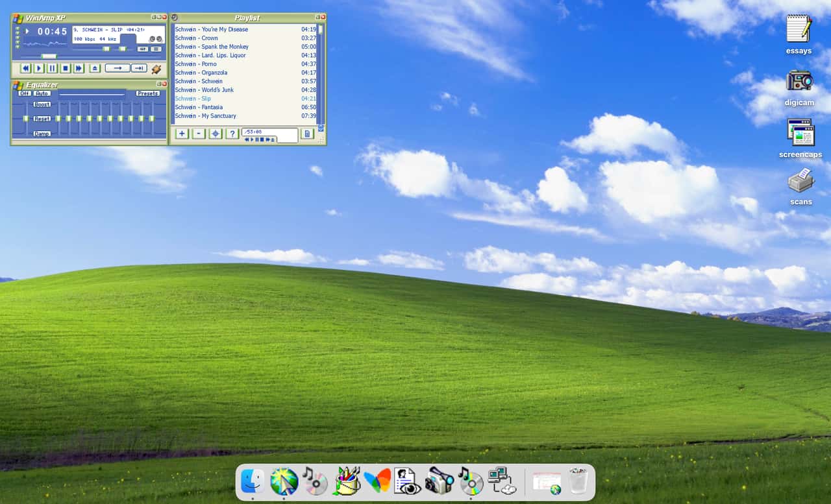Click the song seek bar in WinAmp

[91, 56]
